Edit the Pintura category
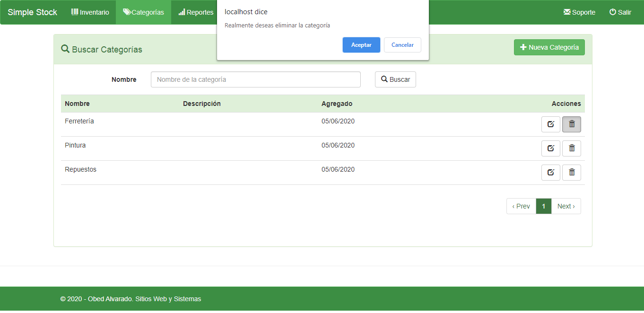 tap(551, 148)
